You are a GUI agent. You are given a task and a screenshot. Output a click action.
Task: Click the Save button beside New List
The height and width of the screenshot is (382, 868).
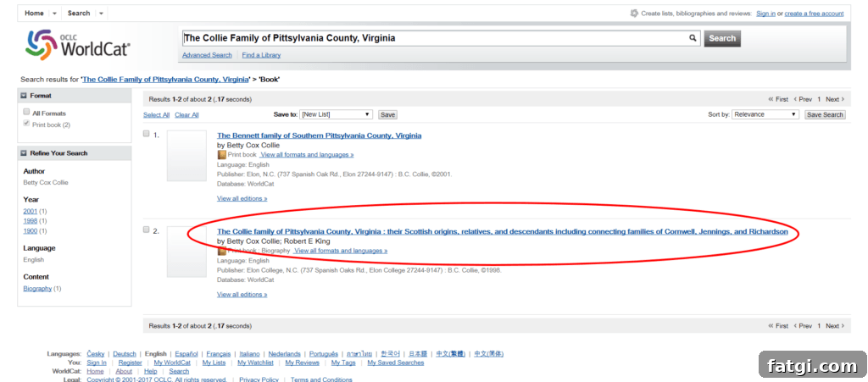tap(387, 114)
